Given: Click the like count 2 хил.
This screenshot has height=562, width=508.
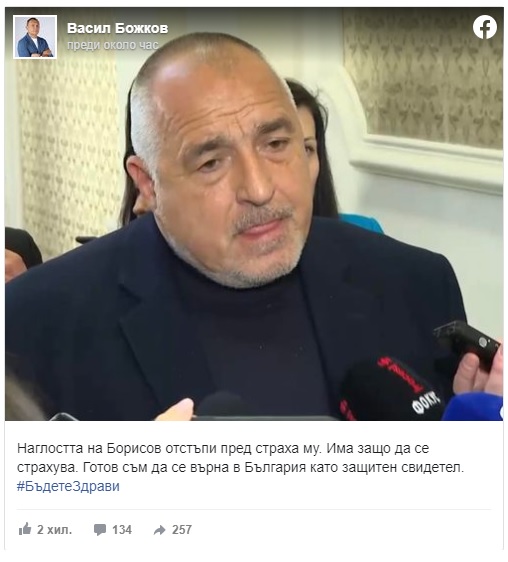Looking at the screenshot, I should (x=54, y=529).
